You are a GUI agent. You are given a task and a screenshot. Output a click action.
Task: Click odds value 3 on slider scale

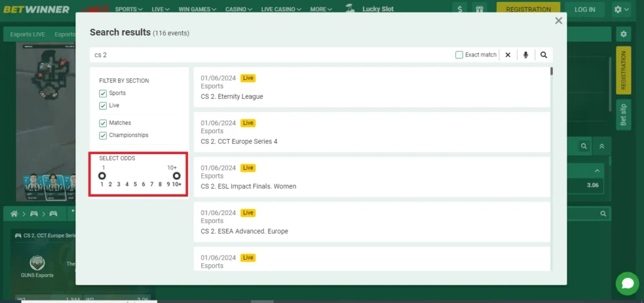(x=119, y=184)
